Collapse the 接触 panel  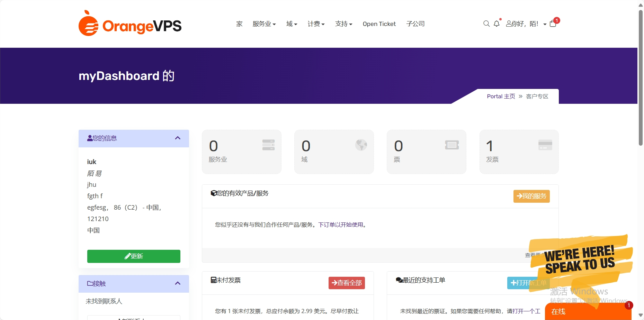coord(178,283)
